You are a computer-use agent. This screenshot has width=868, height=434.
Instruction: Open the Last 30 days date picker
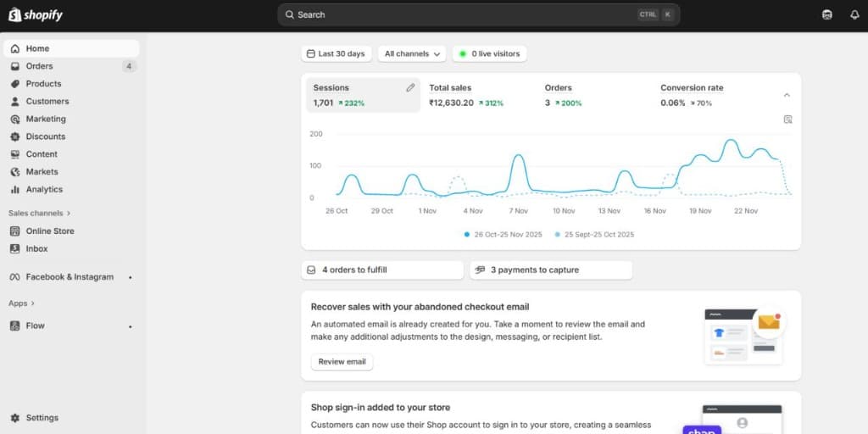click(x=337, y=53)
